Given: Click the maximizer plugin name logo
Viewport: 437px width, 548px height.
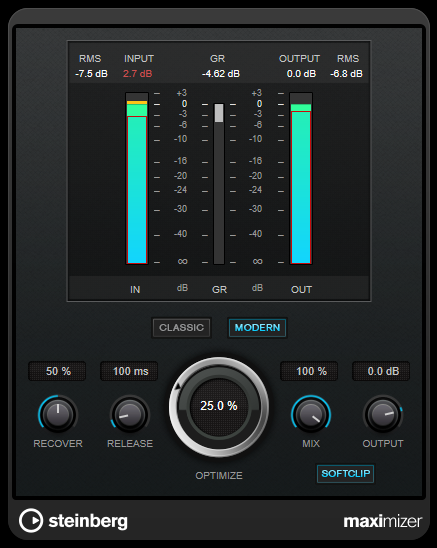Looking at the screenshot, I should click(x=383, y=521).
